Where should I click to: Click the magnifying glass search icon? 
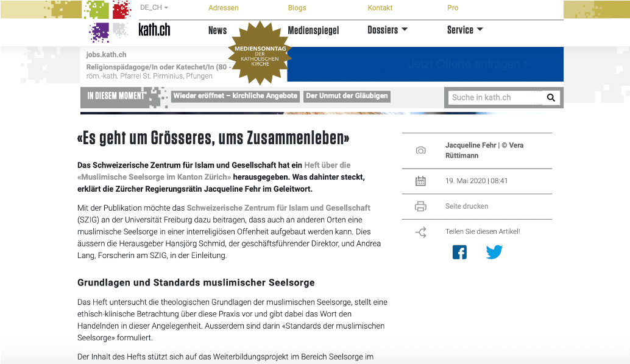551,97
